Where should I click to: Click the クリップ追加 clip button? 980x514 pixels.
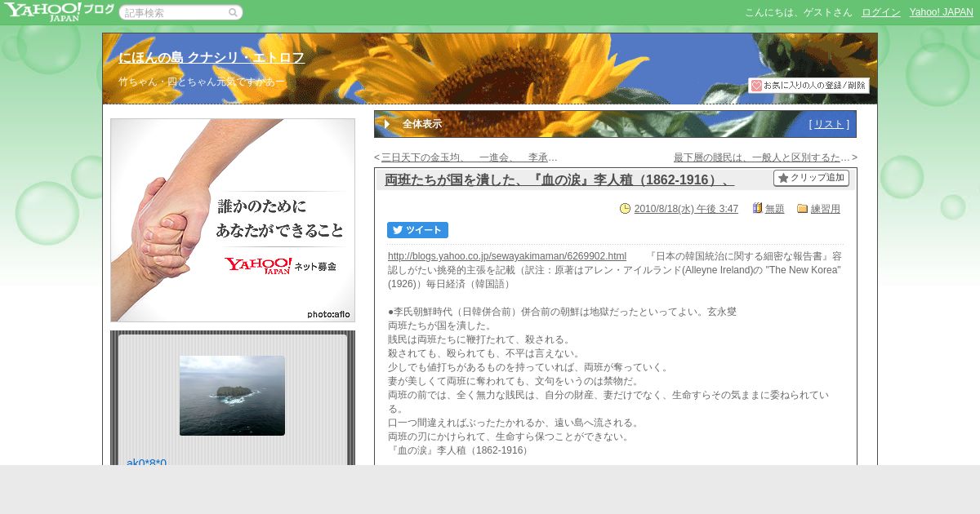811,178
